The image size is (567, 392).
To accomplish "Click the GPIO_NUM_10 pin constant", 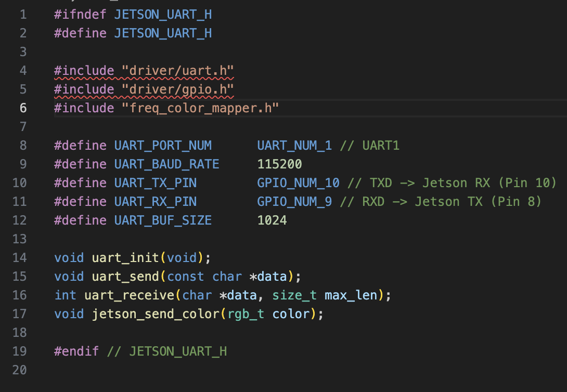I will click(298, 183).
